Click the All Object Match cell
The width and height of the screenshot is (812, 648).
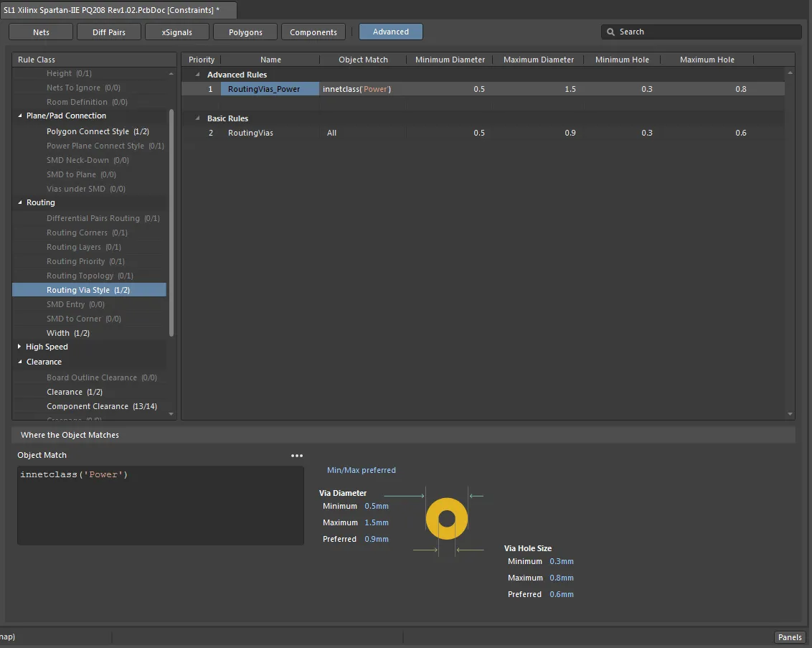coord(331,133)
